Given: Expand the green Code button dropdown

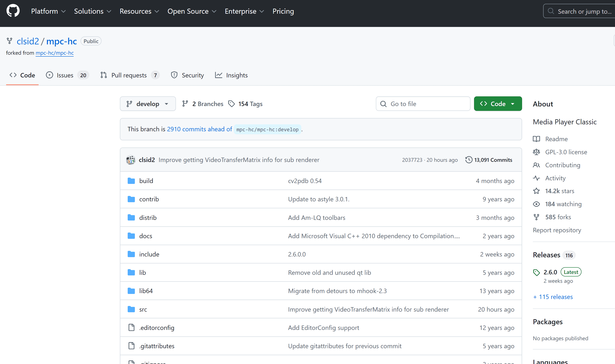Looking at the screenshot, I should click(498, 104).
